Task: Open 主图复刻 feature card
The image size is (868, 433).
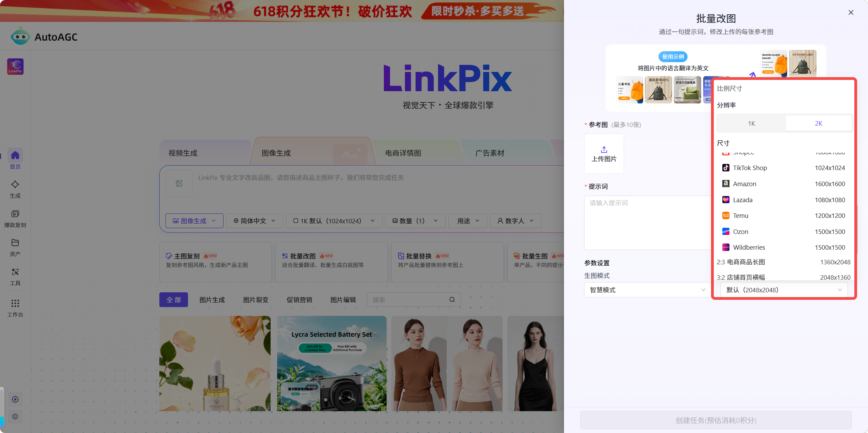Action: (216, 262)
